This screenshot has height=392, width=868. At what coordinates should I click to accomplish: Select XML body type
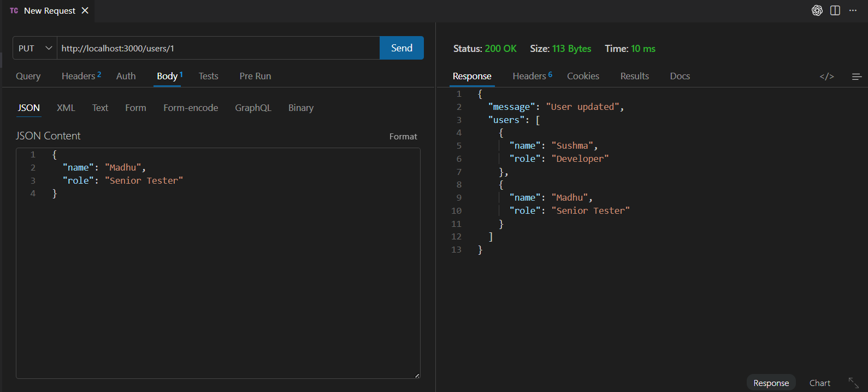tap(66, 108)
